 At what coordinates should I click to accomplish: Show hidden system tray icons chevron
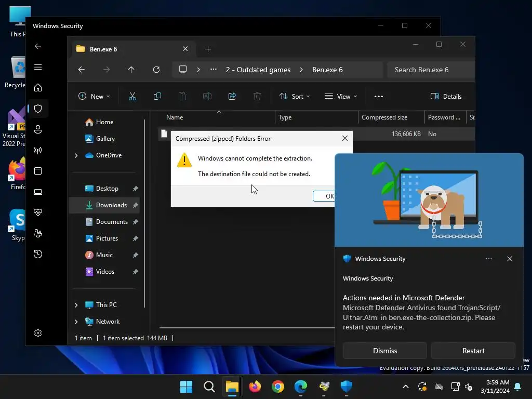click(405, 387)
